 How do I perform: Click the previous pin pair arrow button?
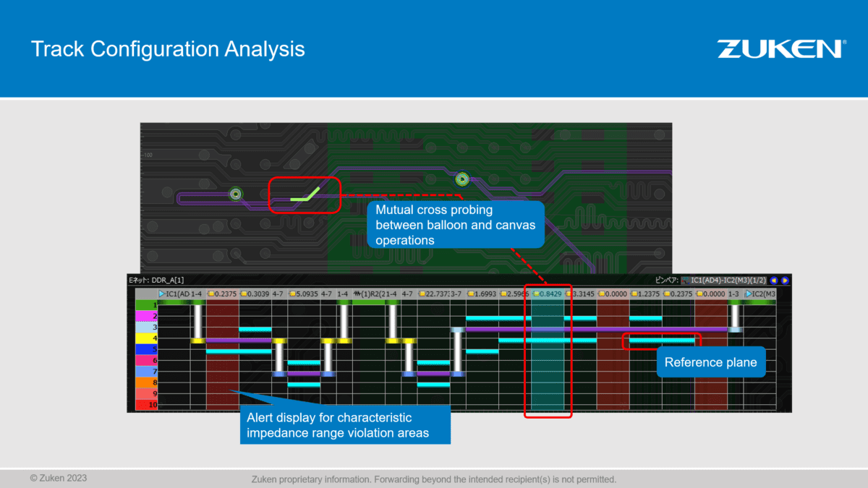click(x=773, y=280)
